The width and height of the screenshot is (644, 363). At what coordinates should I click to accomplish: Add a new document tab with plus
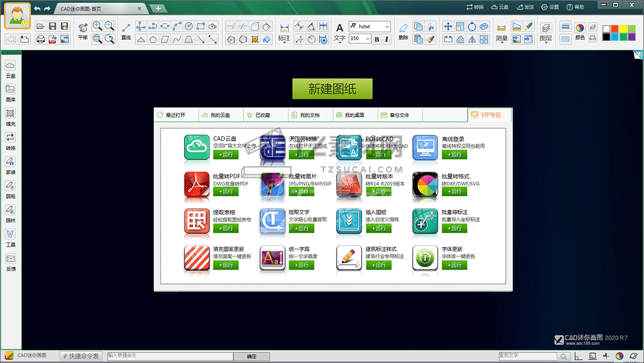[x=159, y=8]
